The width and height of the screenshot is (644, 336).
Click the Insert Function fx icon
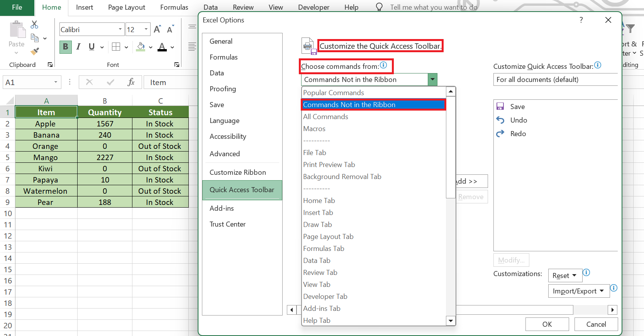(131, 82)
